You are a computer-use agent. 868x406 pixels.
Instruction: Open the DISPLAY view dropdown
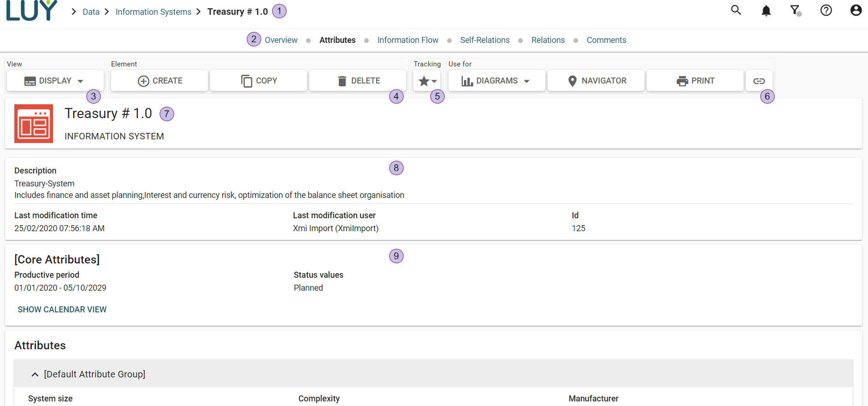pos(54,81)
